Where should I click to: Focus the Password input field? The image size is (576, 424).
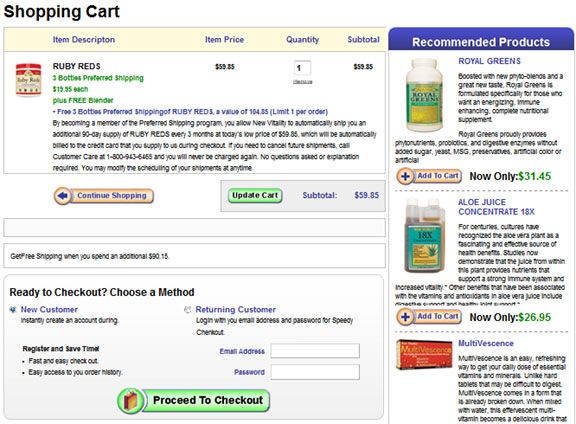pyautogui.click(x=315, y=372)
